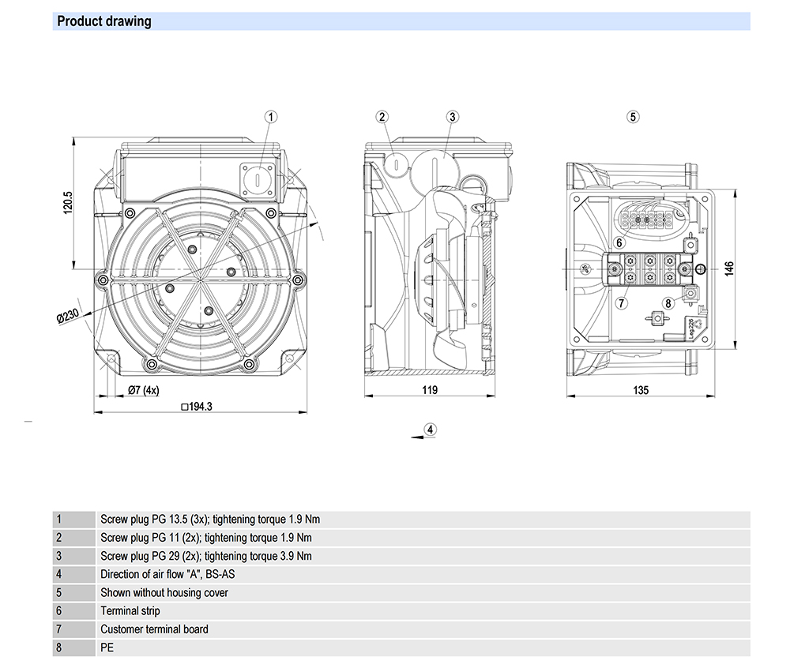The height and width of the screenshot is (672, 790).
Task: Select the Screw plug PG 29 legend row
Action: coord(206,556)
